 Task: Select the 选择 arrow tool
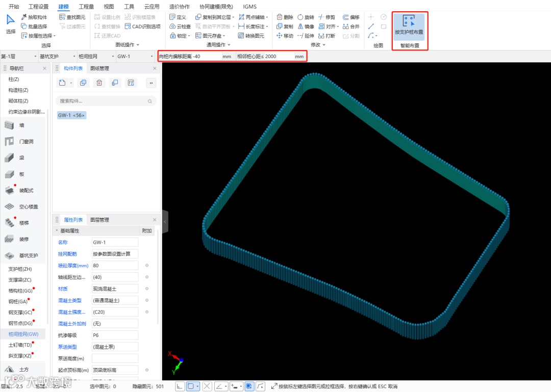click(x=11, y=23)
